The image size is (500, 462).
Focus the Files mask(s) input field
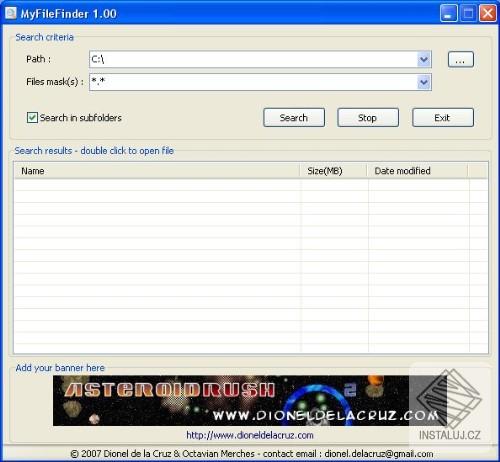[253, 82]
